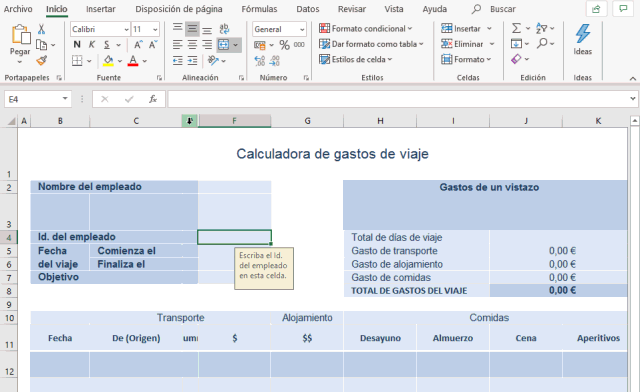Click in the formula bar
Viewport: 640px width, 392px height.
(398, 99)
